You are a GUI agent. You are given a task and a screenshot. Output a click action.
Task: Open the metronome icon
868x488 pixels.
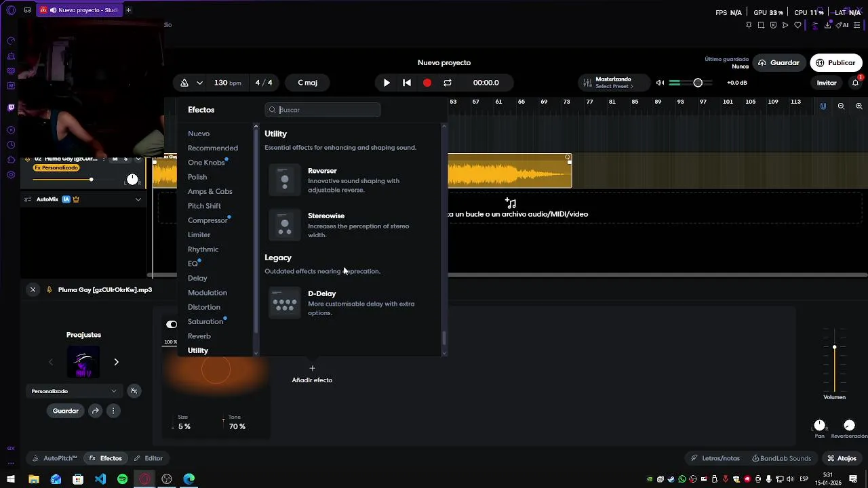184,83
